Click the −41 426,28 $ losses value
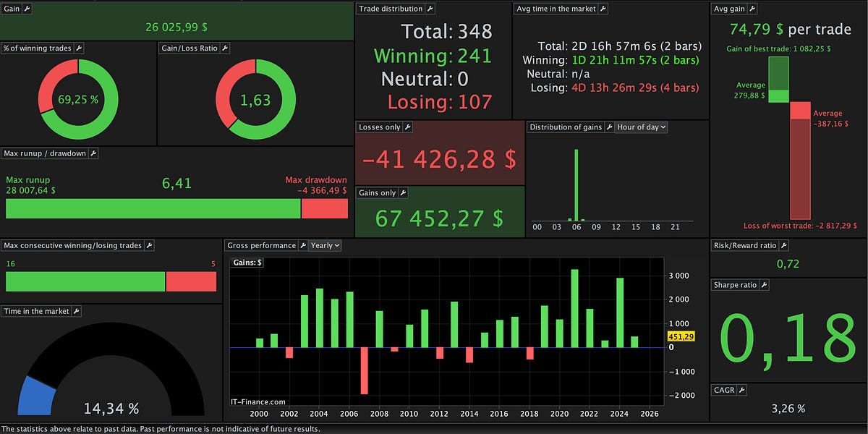The width and height of the screenshot is (868, 434). pyautogui.click(x=439, y=159)
